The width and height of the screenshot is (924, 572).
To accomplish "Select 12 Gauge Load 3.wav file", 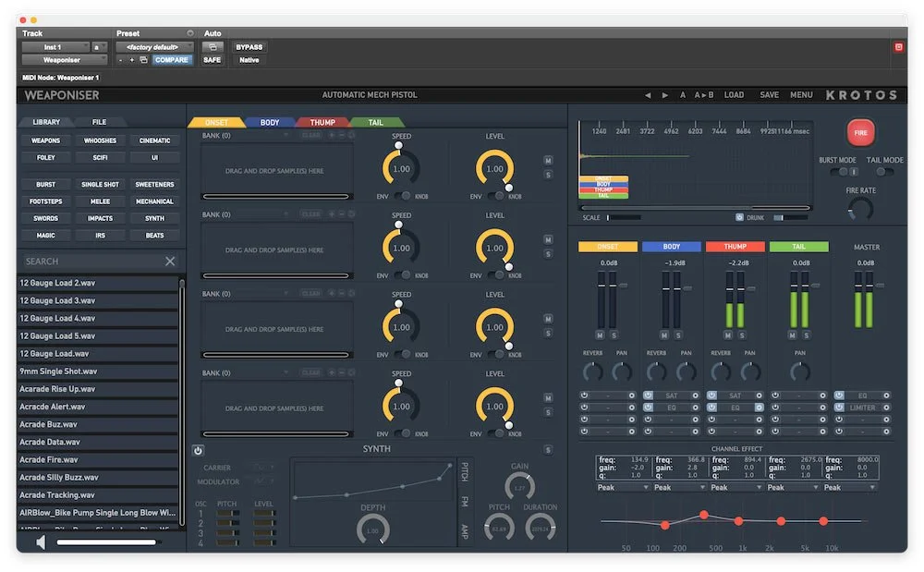I will (99, 301).
